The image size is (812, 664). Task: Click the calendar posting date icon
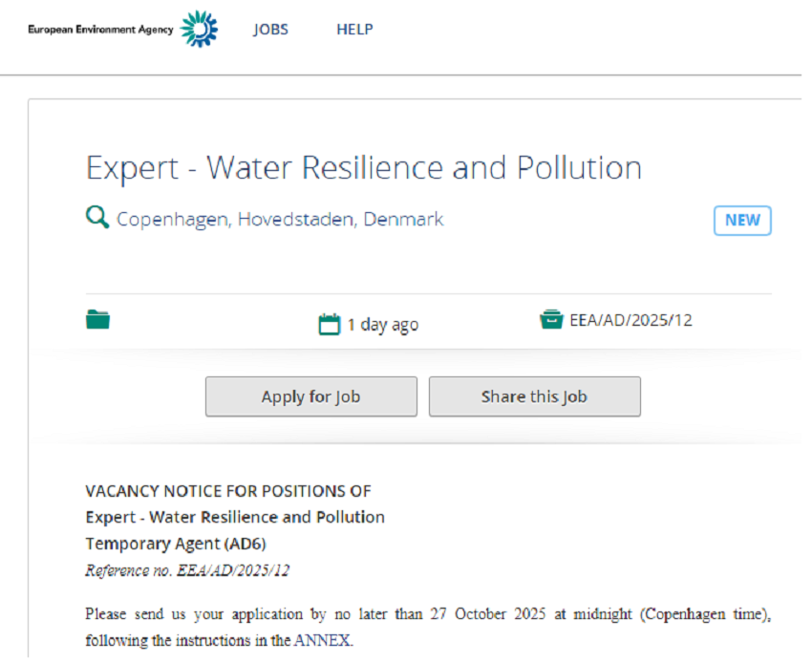click(x=329, y=325)
